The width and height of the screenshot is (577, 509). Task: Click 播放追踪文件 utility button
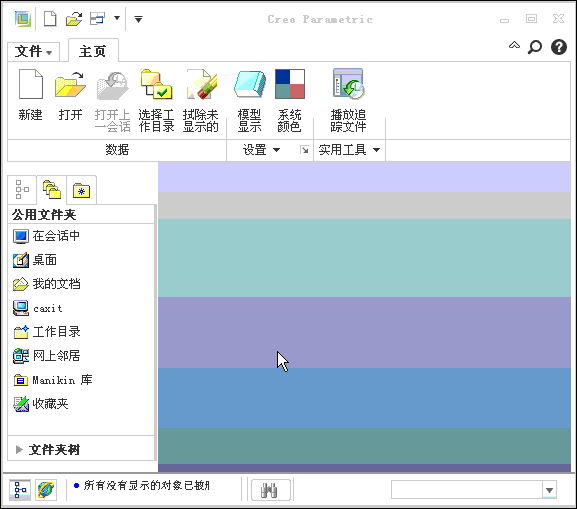[x=348, y=101]
